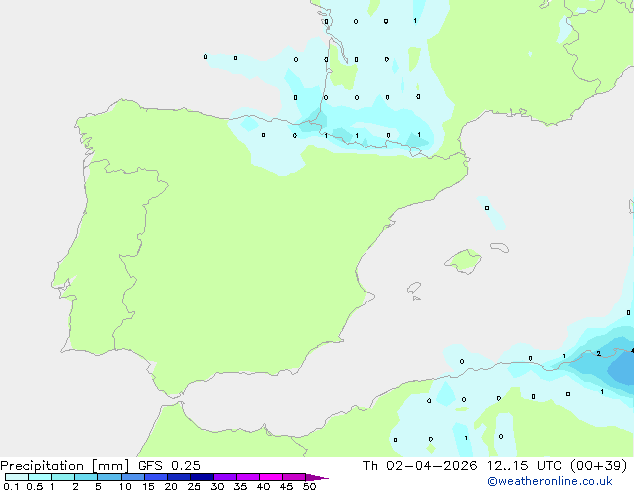The image size is (634, 490).
Task: Pick the 1–2 mm legend swatch
Action: (63, 477)
